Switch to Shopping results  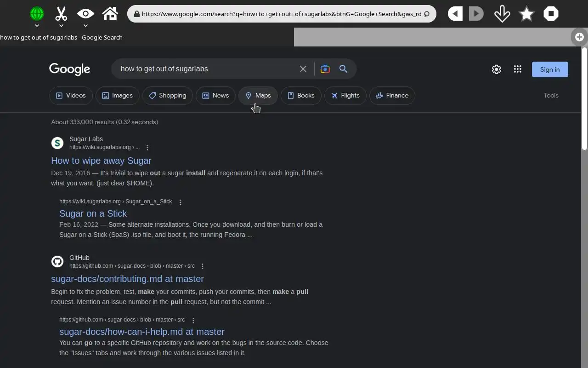pyautogui.click(x=167, y=96)
